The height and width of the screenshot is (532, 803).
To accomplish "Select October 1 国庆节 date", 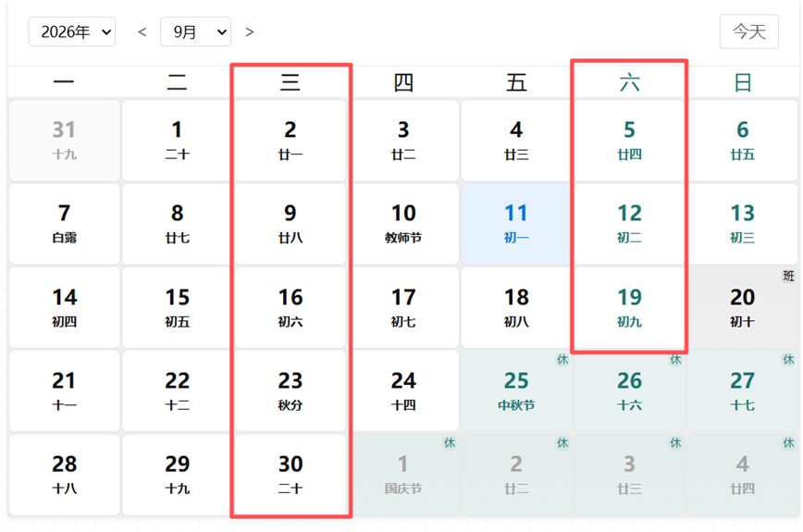I will (x=403, y=475).
